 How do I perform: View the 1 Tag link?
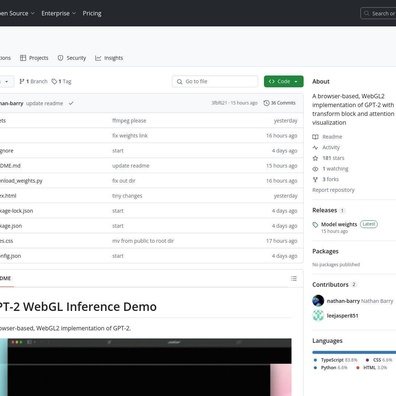(x=61, y=81)
